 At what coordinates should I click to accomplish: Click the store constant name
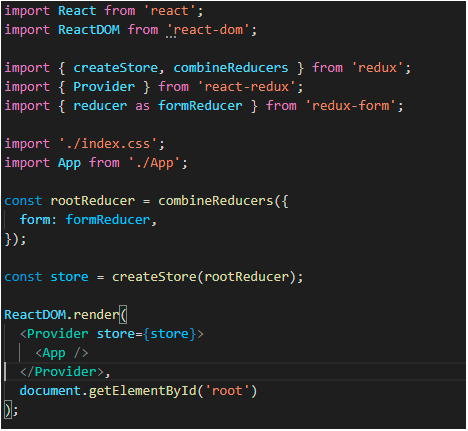(x=69, y=277)
